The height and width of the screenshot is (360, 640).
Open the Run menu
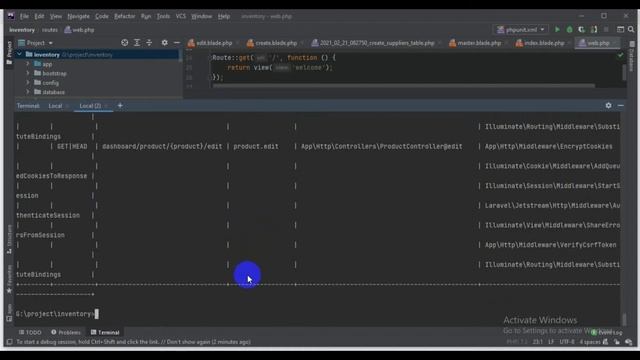(146, 16)
